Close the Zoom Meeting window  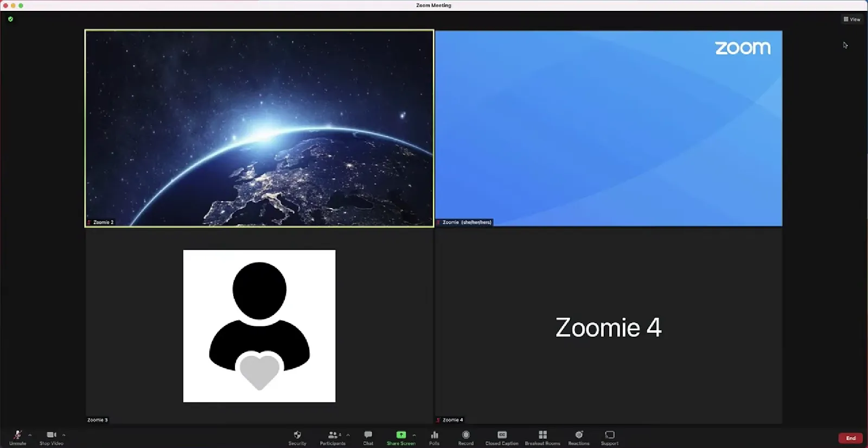5,5
